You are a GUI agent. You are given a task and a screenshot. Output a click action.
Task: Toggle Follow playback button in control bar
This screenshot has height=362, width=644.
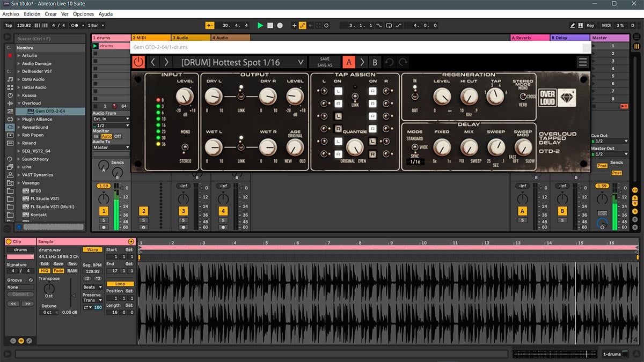(210, 25)
